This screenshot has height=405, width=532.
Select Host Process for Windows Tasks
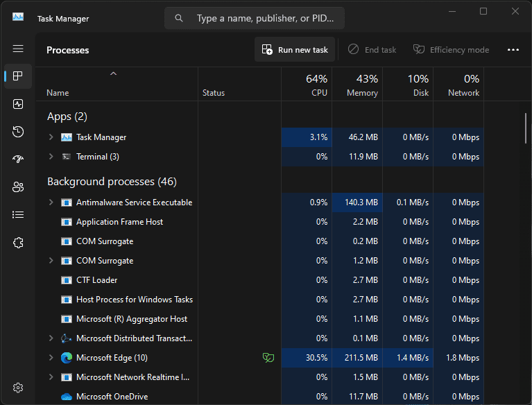259,300
